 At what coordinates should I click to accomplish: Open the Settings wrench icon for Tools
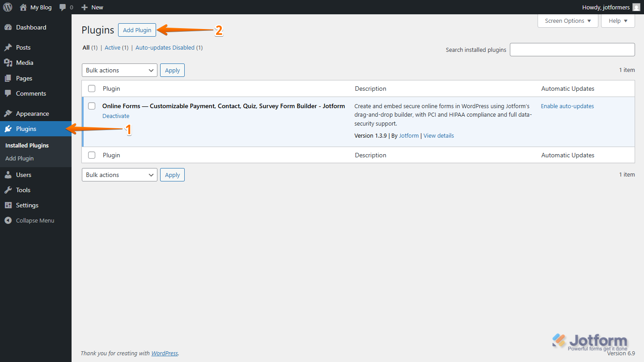pos(9,190)
